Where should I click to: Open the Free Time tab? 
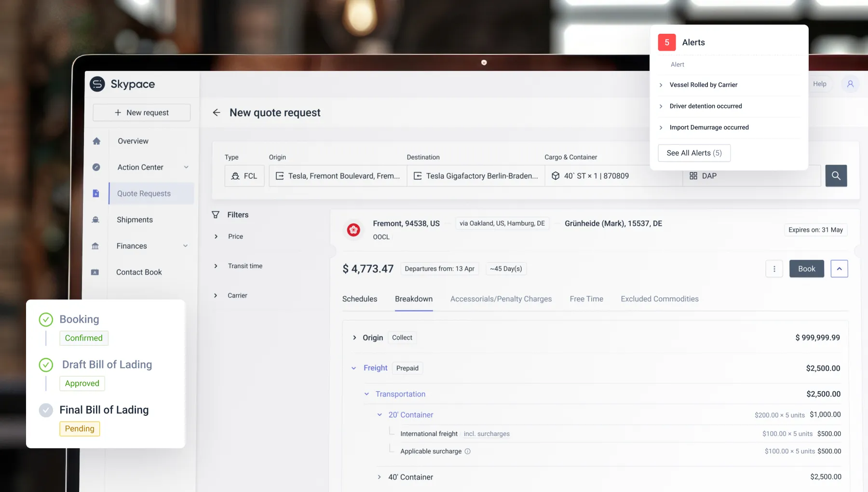(x=586, y=299)
